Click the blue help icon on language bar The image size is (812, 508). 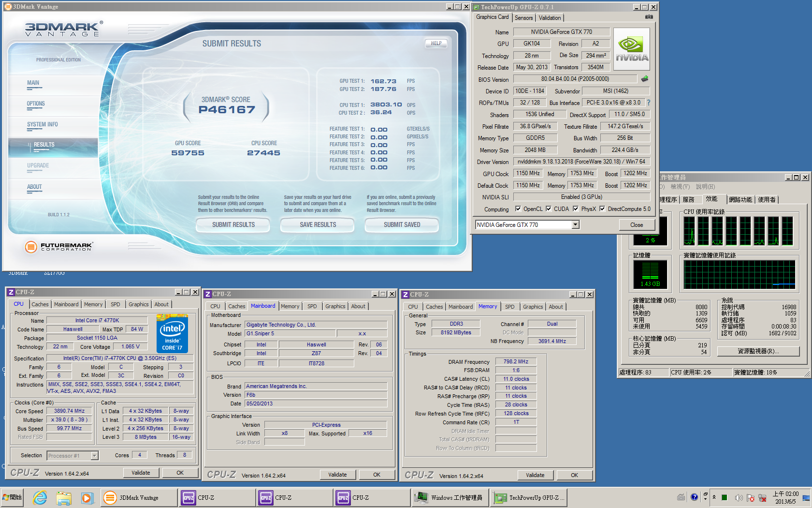[x=694, y=497]
